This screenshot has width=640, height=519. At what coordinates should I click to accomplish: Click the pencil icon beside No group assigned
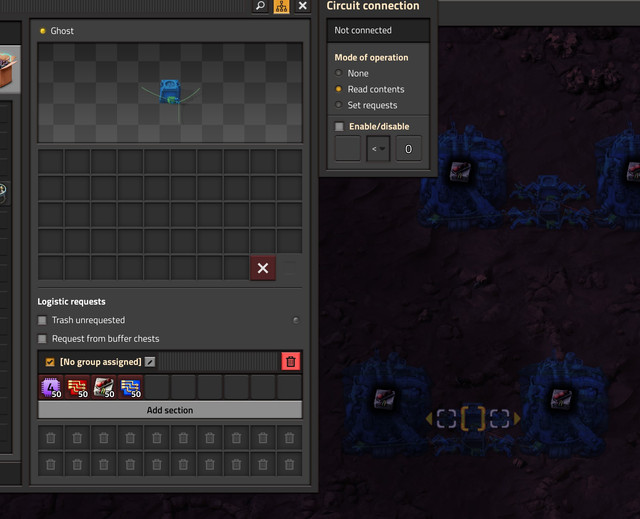coord(150,362)
